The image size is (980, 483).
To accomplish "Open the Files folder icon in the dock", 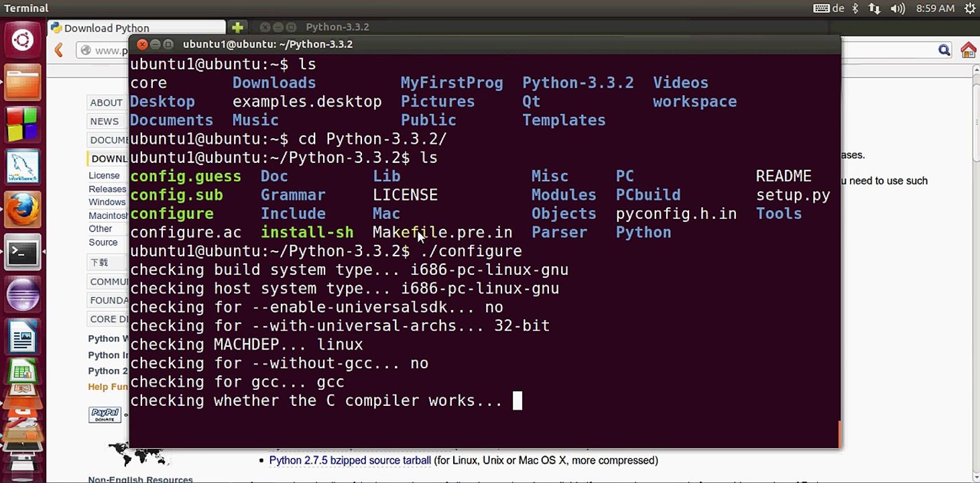I will click(x=23, y=83).
